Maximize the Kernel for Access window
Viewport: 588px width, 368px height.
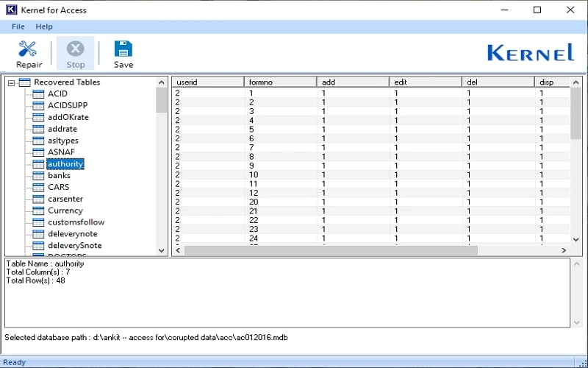[x=537, y=10]
